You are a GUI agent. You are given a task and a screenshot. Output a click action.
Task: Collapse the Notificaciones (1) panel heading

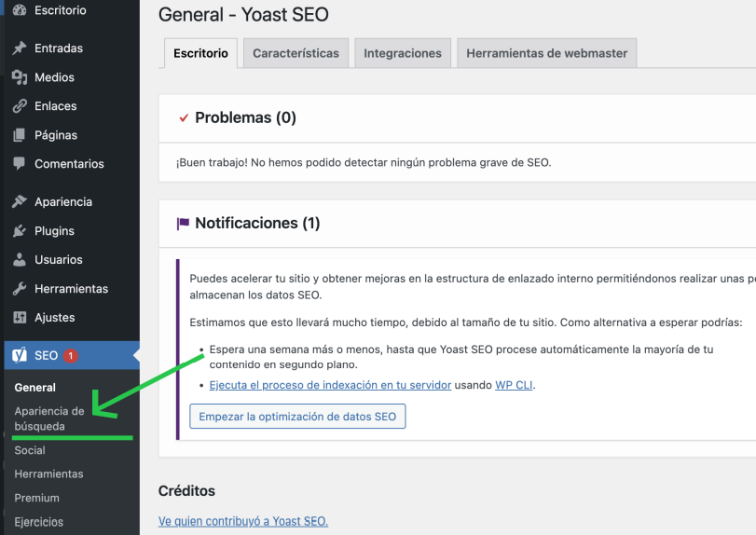pos(257,223)
